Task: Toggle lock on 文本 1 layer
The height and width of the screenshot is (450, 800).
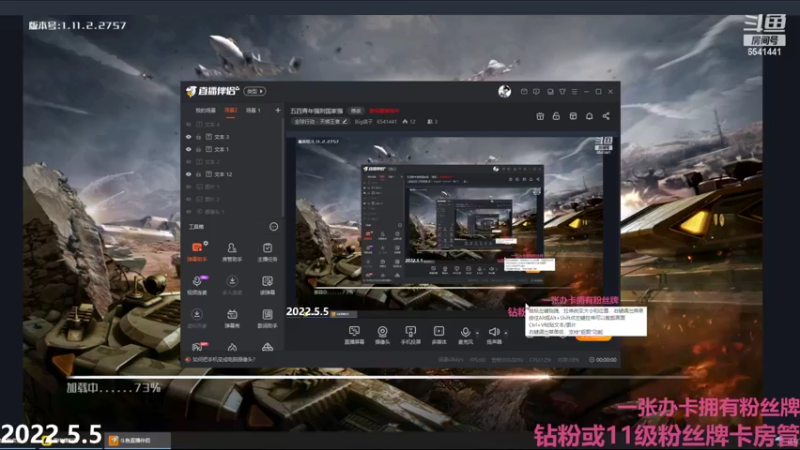Action: click(x=198, y=149)
